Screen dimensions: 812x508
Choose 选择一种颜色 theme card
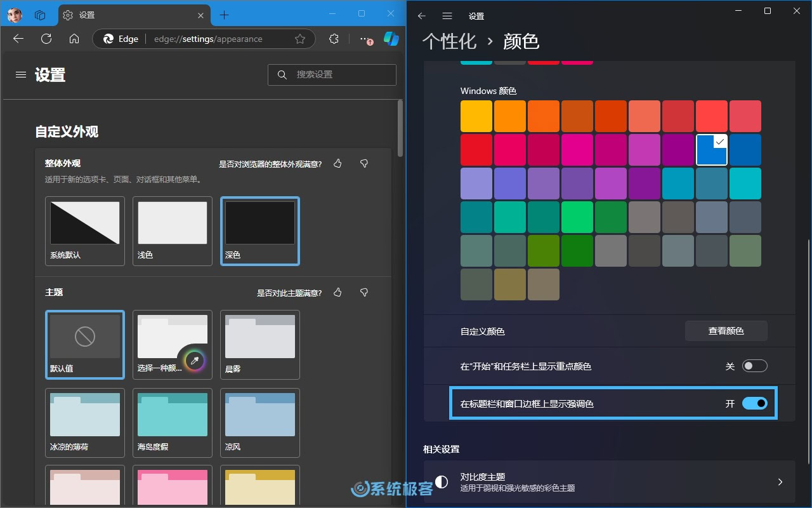click(x=173, y=344)
